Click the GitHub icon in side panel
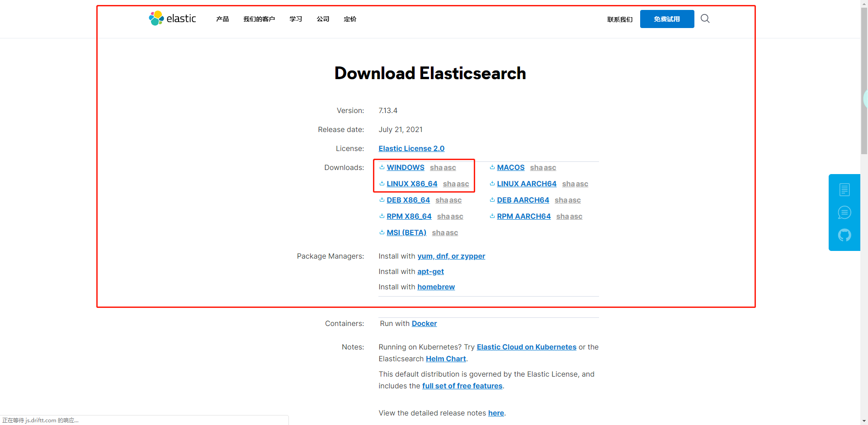This screenshot has width=868, height=425. click(x=844, y=235)
